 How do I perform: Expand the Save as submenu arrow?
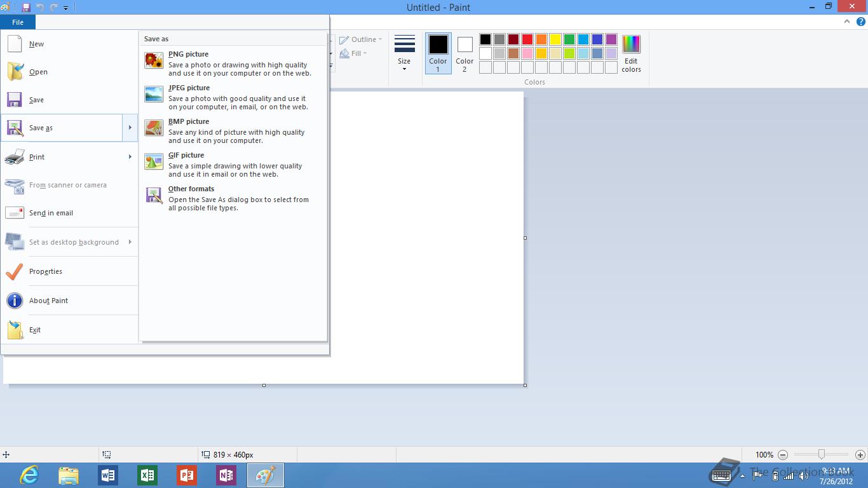[130, 128]
